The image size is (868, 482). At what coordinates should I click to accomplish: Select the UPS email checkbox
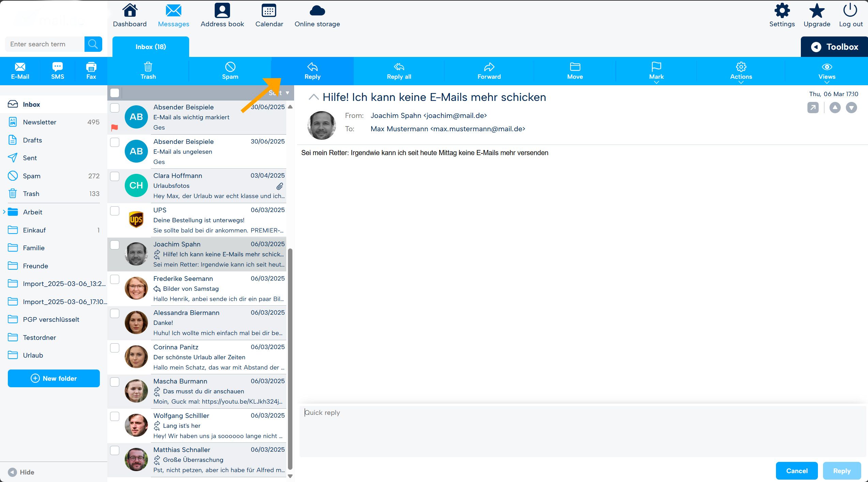coord(115,211)
